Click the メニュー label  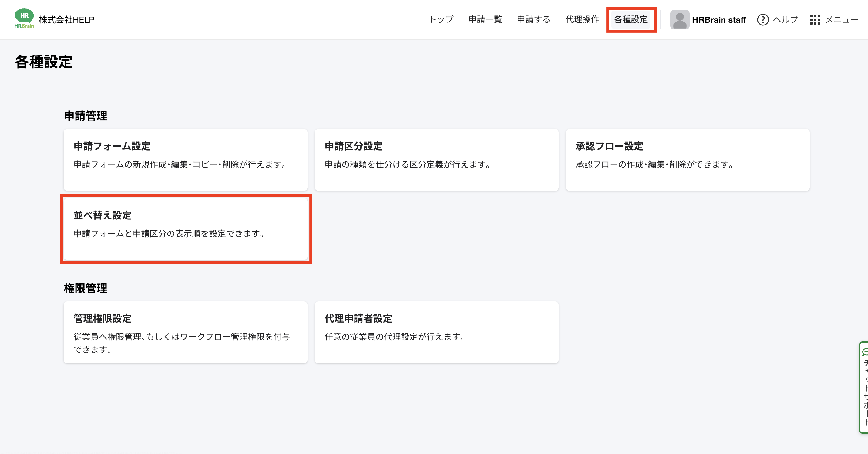coord(841,19)
